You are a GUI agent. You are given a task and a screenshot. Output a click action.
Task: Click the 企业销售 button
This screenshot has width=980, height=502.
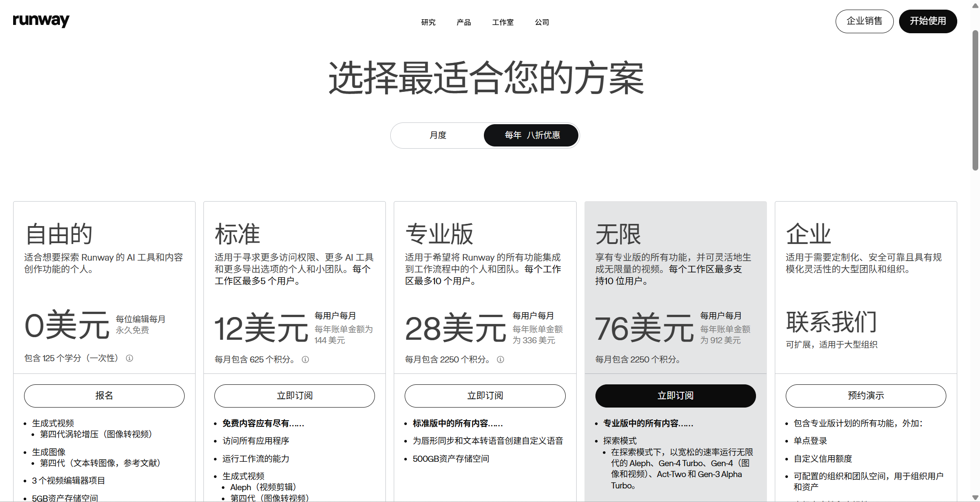tap(864, 21)
